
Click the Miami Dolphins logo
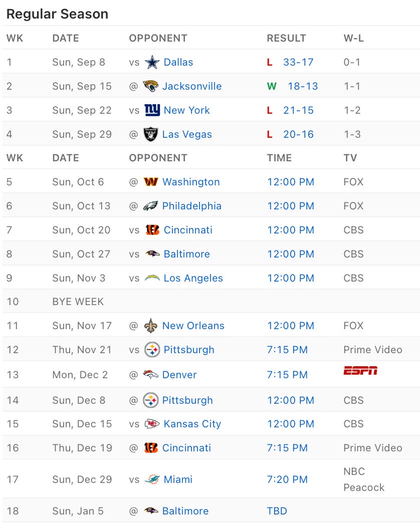pos(152,479)
